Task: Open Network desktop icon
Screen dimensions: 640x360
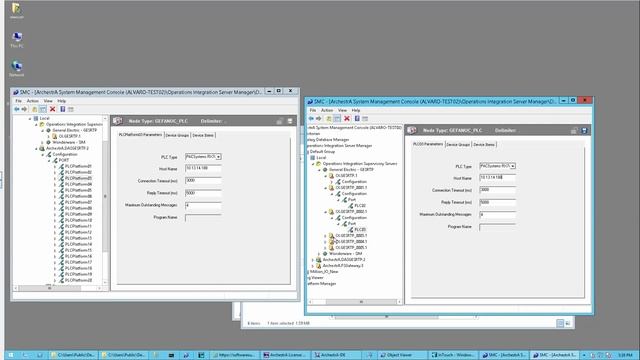Action: click(17, 69)
